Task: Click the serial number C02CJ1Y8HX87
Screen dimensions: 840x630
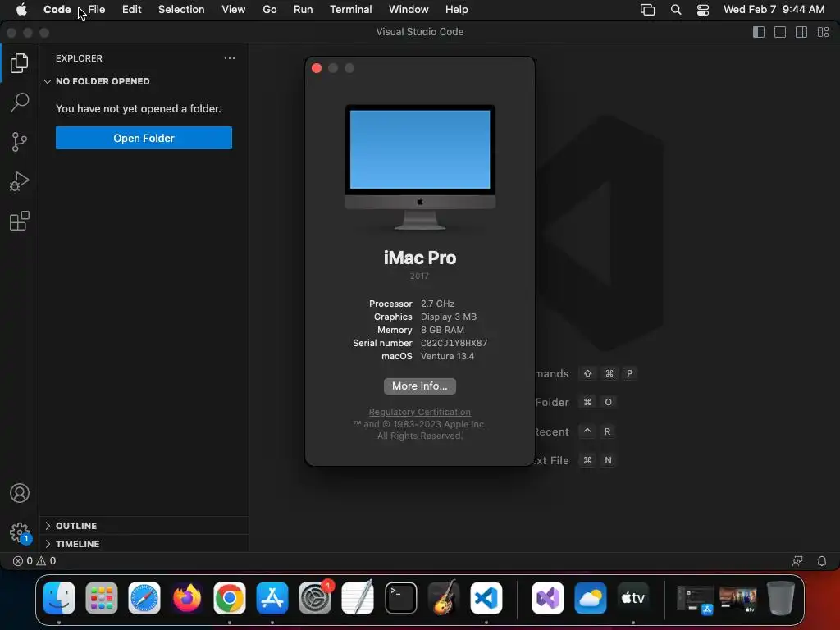Action: tap(454, 343)
